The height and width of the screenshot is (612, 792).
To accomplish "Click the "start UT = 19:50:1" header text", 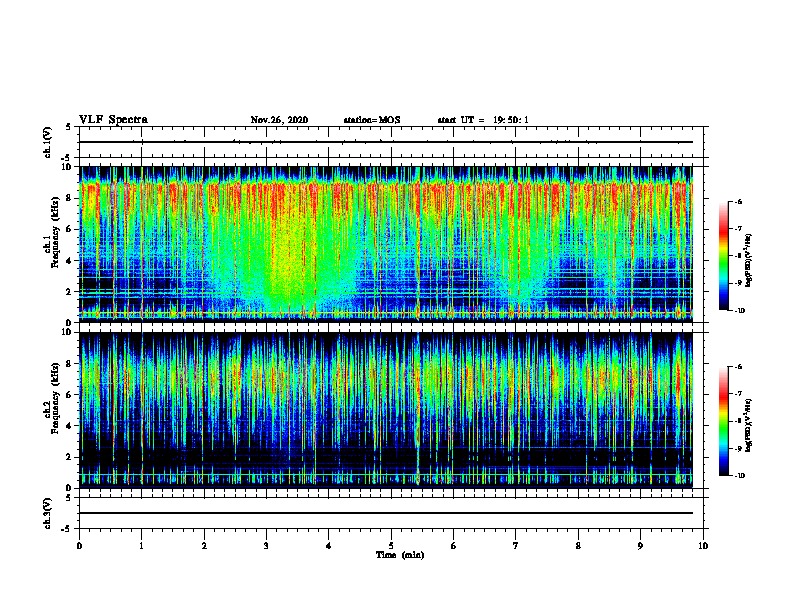I will pos(483,120).
